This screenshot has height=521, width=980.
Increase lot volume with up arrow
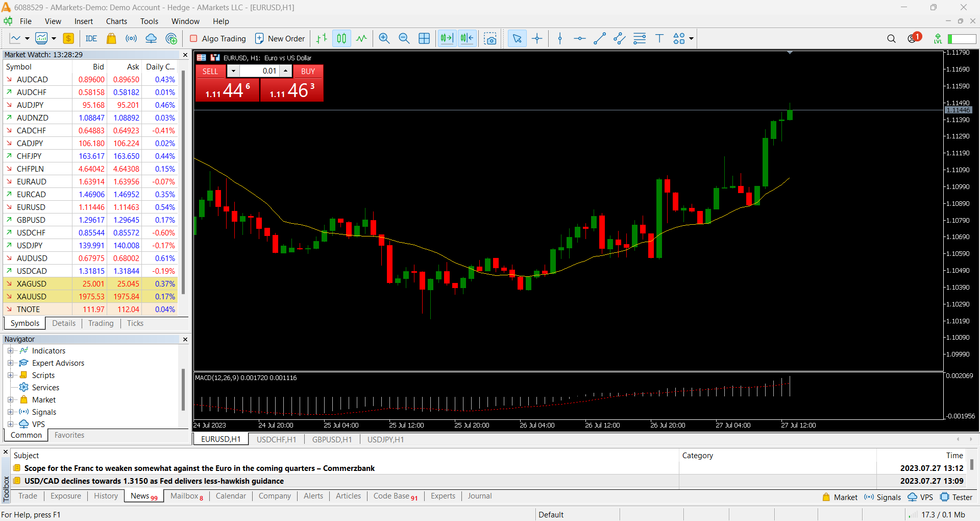pyautogui.click(x=286, y=71)
